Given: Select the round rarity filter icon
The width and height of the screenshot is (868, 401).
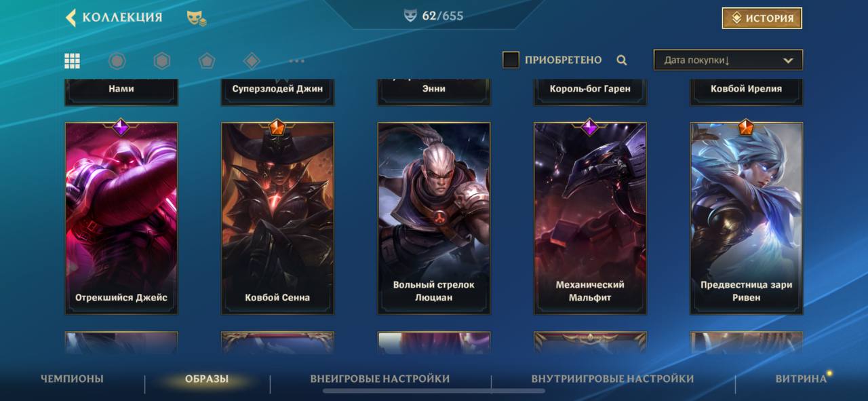Looking at the screenshot, I should 117,61.
